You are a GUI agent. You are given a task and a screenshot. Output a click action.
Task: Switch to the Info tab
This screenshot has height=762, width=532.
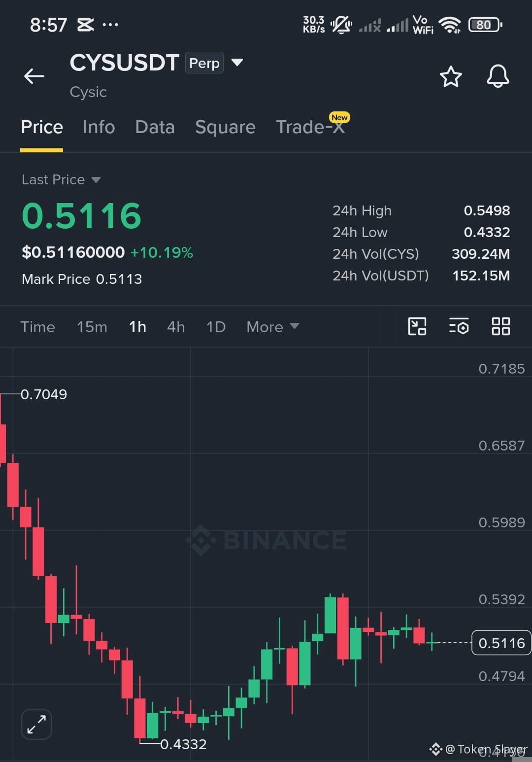[99, 127]
